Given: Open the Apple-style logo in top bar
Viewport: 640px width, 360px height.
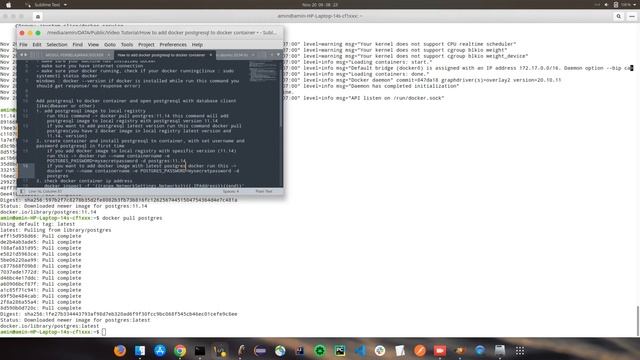Looking at the screenshot, I should (x=8, y=4).
